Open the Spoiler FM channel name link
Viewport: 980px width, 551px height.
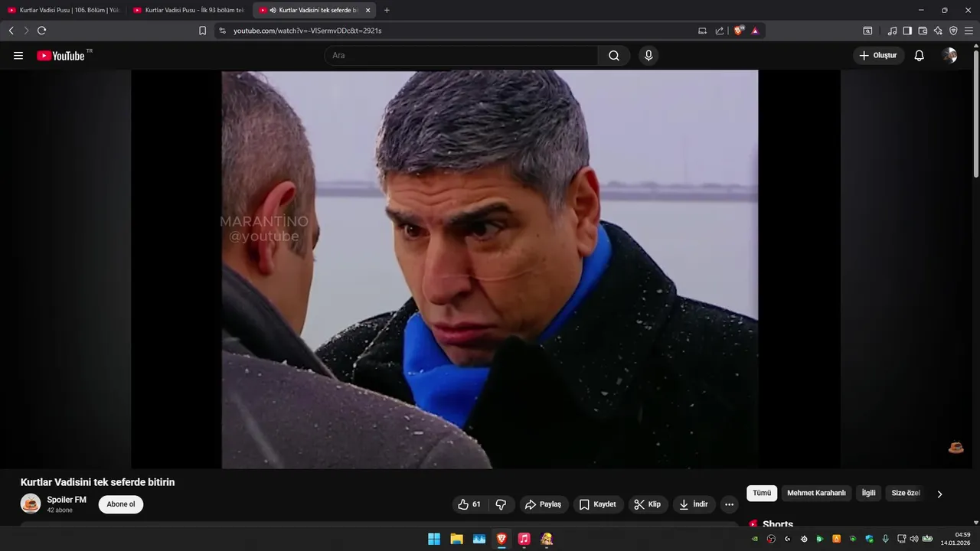[x=67, y=500]
